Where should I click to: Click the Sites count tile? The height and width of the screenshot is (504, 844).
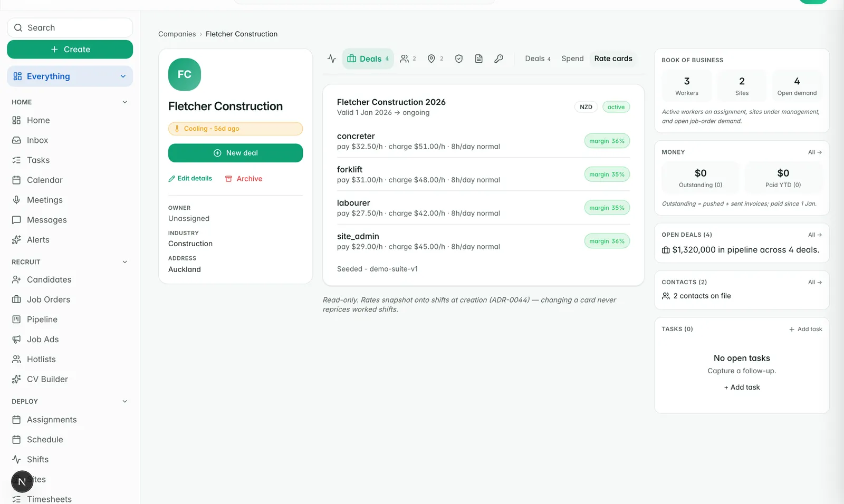[x=742, y=86]
